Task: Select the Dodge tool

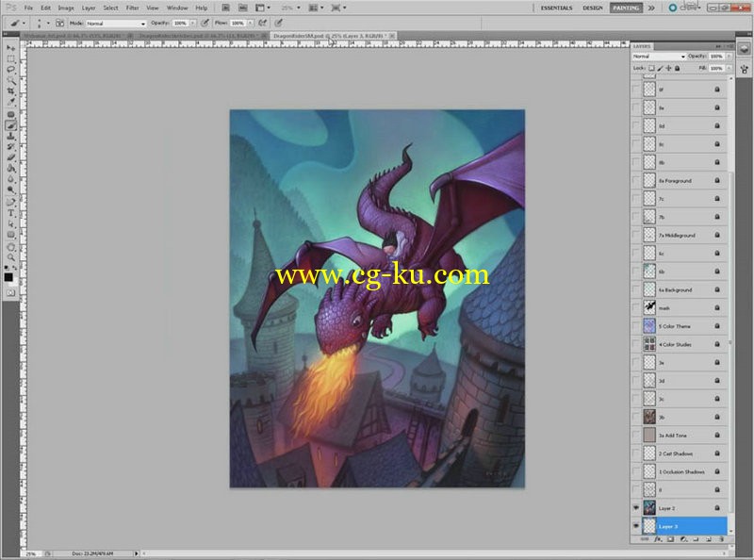Action: [x=10, y=189]
